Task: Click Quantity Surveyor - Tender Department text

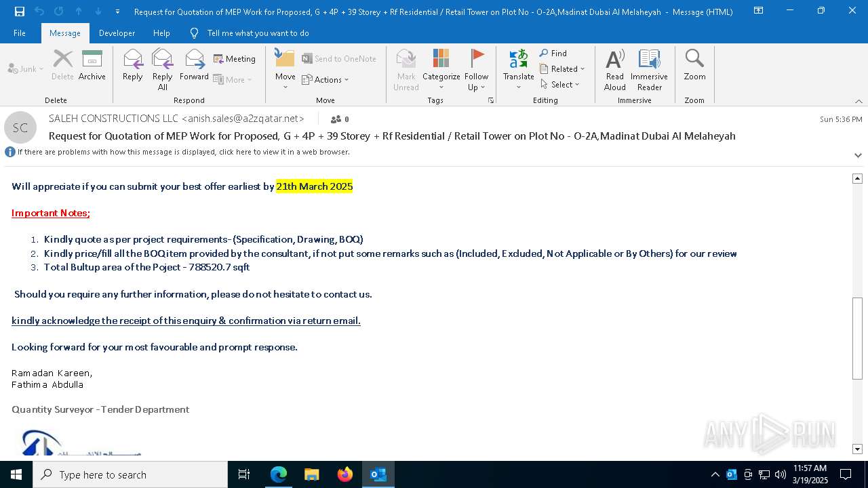Action: pyautogui.click(x=100, y=409)
